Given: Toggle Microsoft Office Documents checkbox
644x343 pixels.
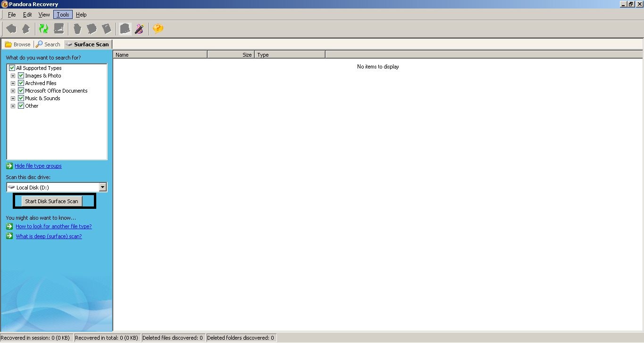Looking at the screenshot, I should [21, 91].
